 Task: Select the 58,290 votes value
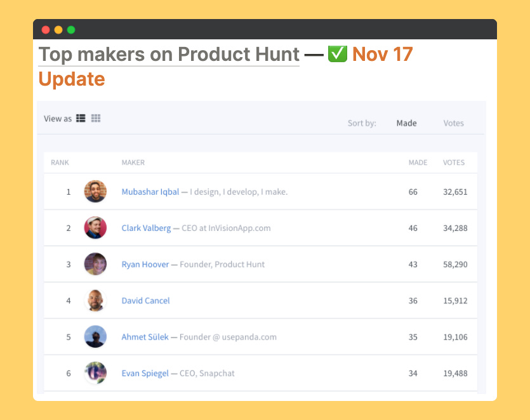click(455, 264)
